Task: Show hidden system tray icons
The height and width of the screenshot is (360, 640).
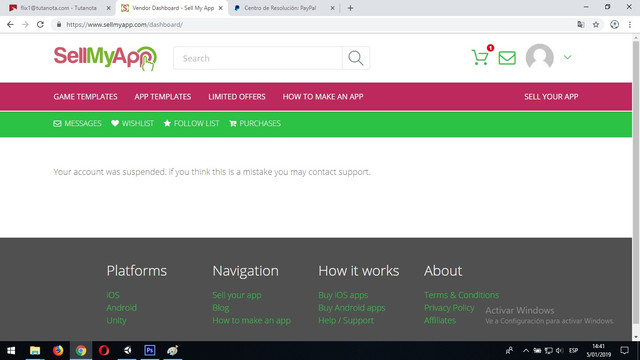Action: pyautogui.click(x=526, y=350)
